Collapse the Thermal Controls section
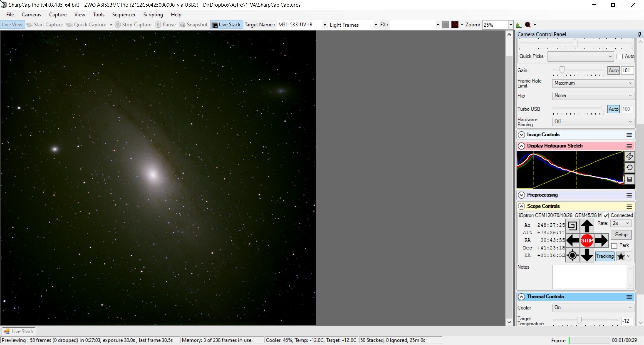644x345 pixels. pos(521,297)
